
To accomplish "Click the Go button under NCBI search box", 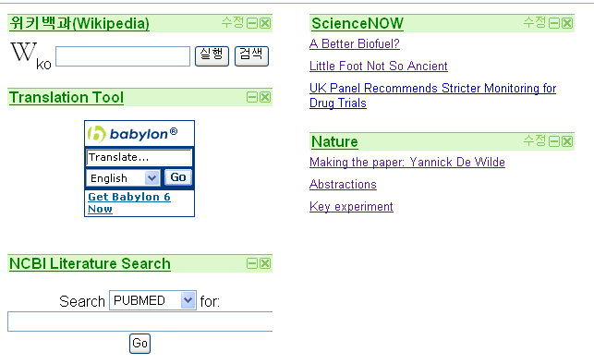I will point(139,343).
